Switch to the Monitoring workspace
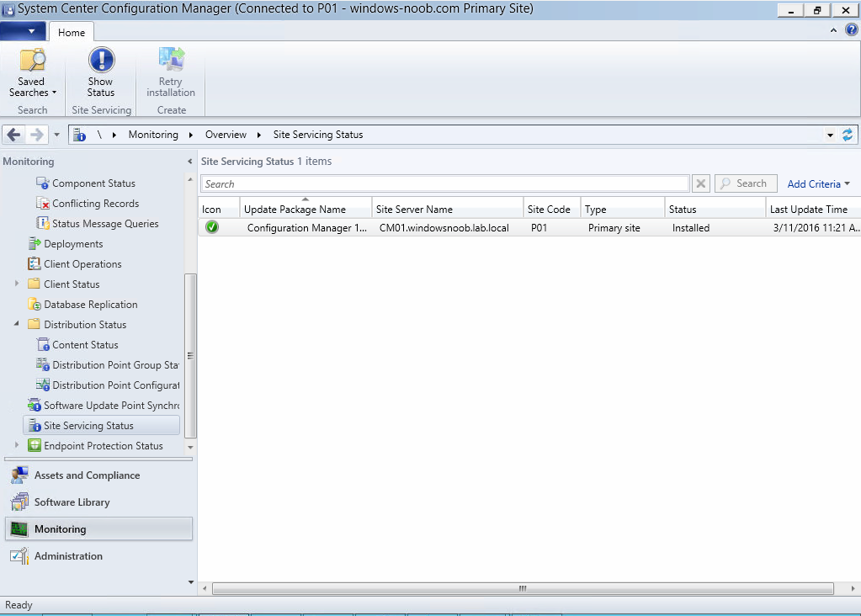 coord(98,529)
